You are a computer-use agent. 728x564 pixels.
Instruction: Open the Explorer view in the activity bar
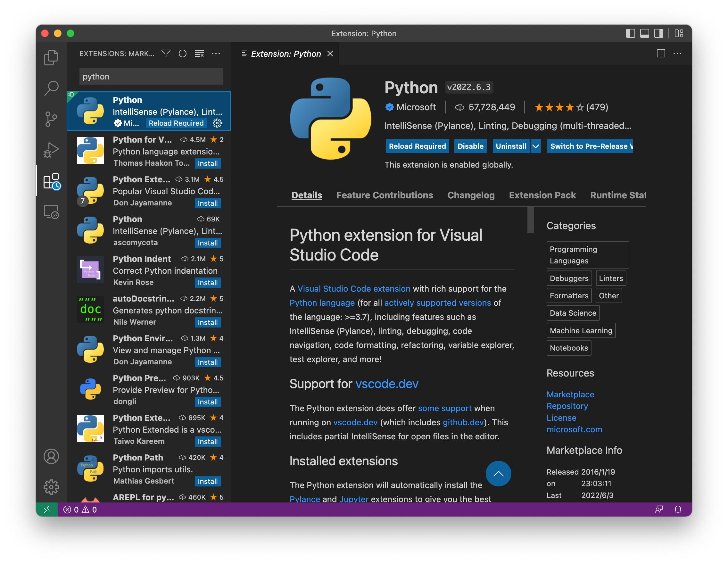tap(51, 57)
